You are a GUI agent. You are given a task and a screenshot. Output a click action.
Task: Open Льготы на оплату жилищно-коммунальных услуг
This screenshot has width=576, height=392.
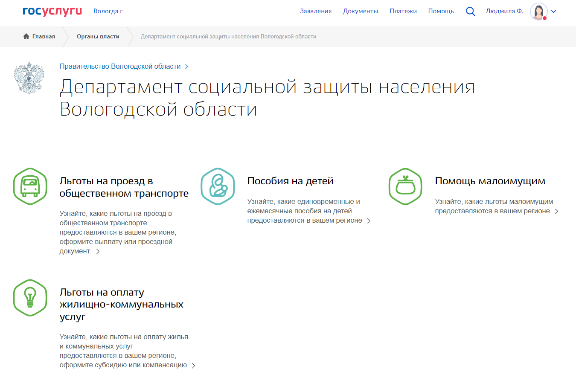pyautogui.click(x=122, y=305)
